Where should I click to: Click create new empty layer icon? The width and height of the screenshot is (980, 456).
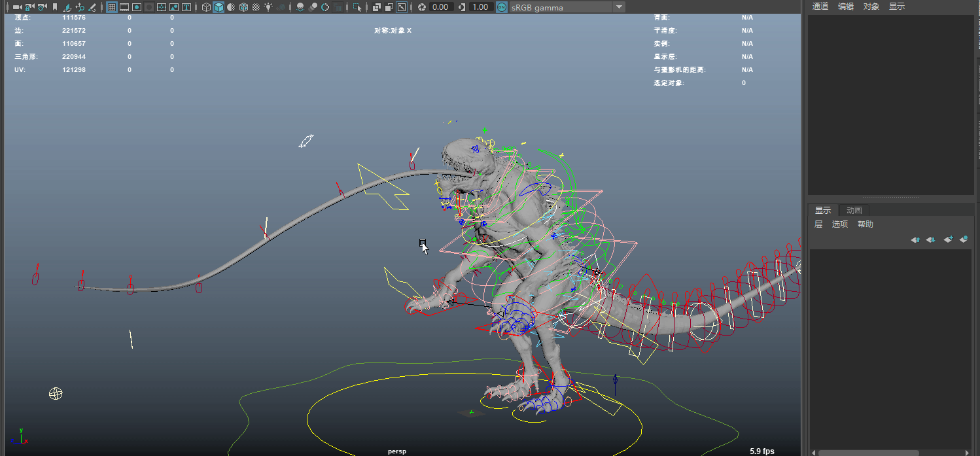948,239
